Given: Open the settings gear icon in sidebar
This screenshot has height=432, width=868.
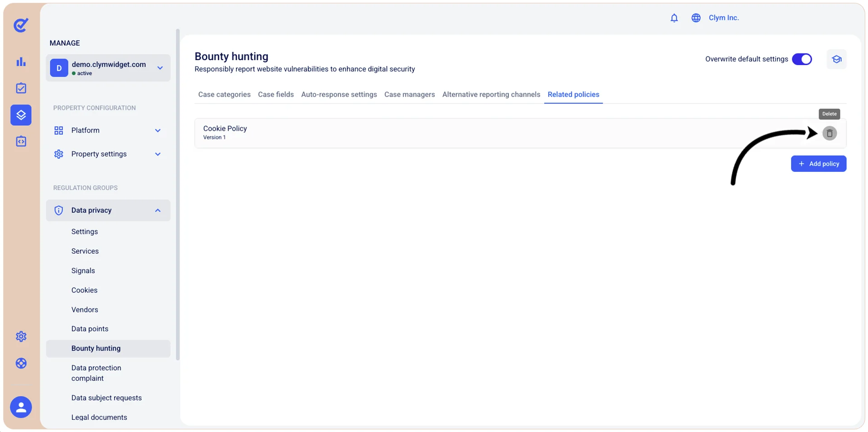Looking at the screenshot, I should (x=21, y=337).
